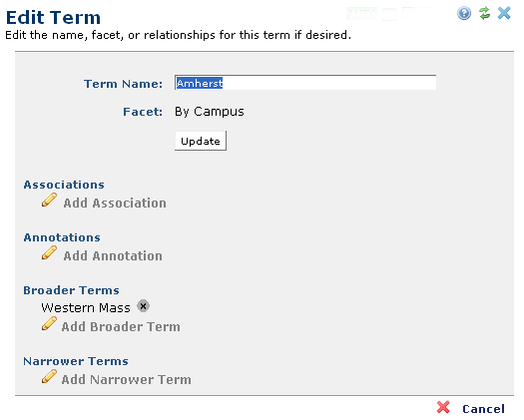
Task: Open the help icon in dialog header
Action: pyautogui.click(x=464, y=13)
